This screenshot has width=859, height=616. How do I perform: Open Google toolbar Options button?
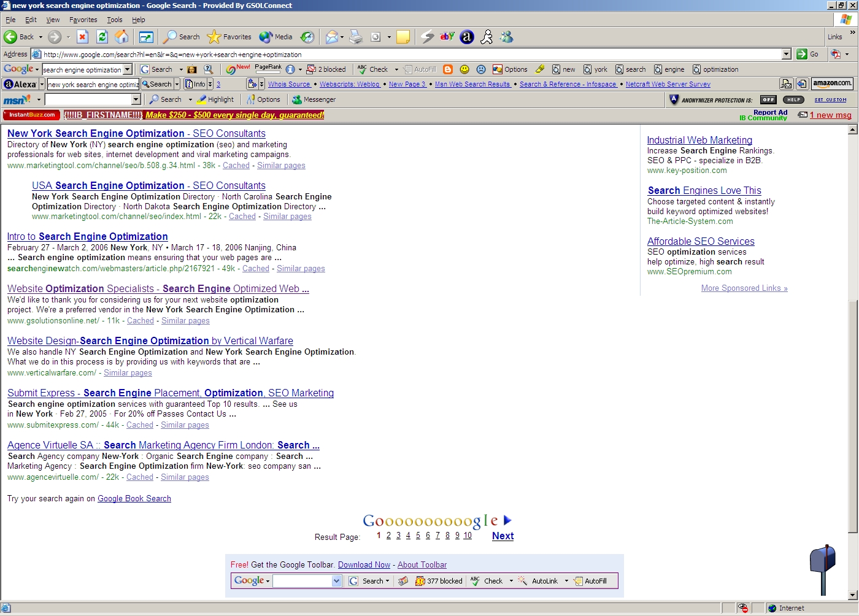click(510, 69)
